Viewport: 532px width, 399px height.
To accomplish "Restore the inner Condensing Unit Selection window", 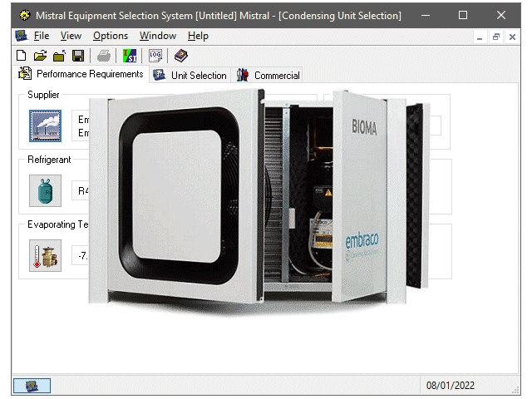I will pyautogui.click(x=496, y=37).
